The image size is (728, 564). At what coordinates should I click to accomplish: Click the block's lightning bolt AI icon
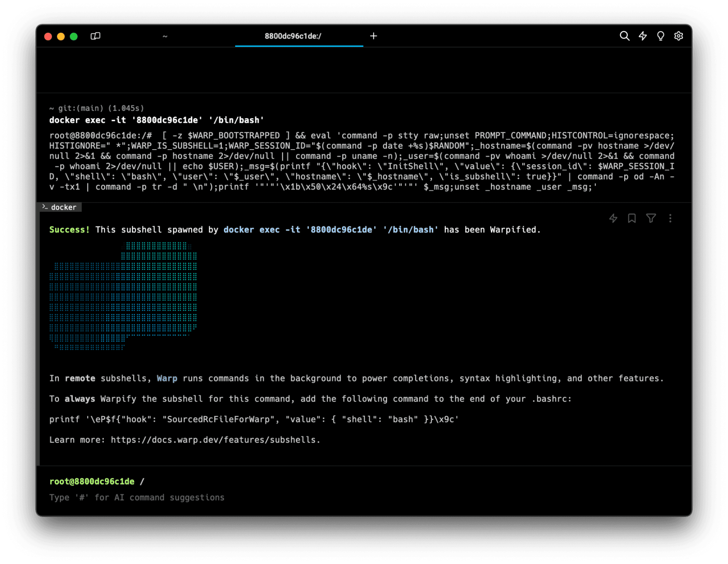[613, 218]
